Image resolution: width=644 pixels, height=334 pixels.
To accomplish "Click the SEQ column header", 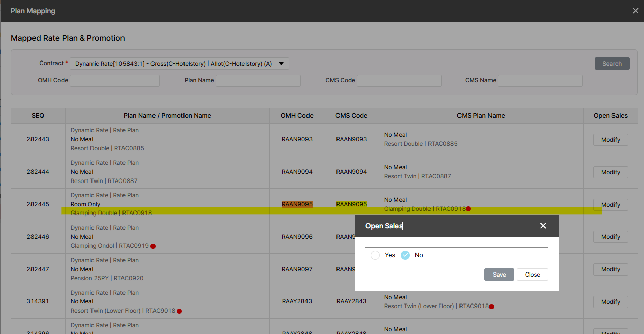I will click(x=38, y=116).
